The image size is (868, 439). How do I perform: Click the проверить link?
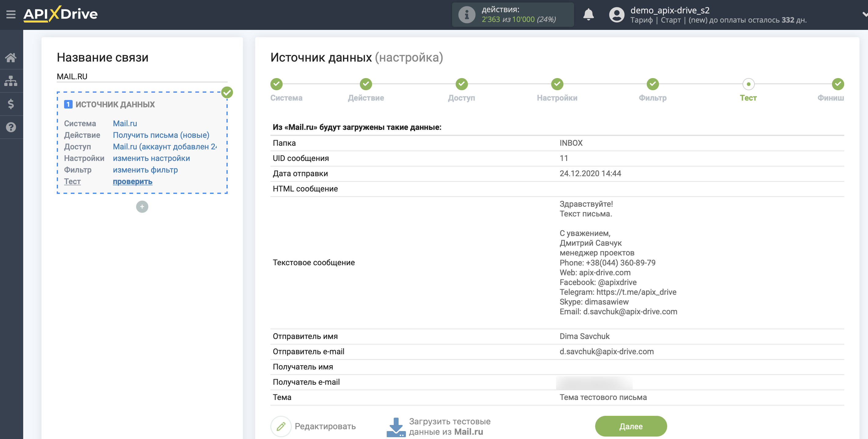click(x=132, y=181)
